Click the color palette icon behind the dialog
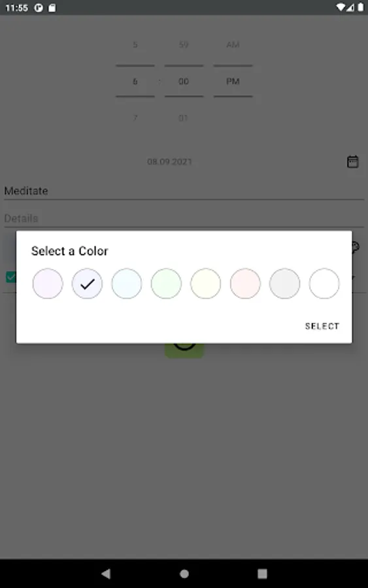368x588 pixels. coord(355,247)
